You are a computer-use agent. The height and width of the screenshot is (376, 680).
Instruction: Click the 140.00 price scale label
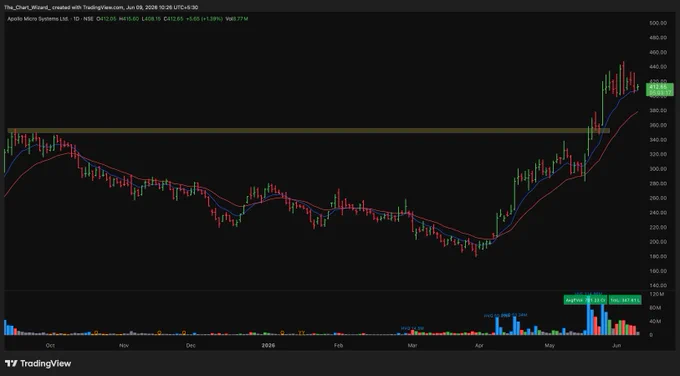point(658,285)
